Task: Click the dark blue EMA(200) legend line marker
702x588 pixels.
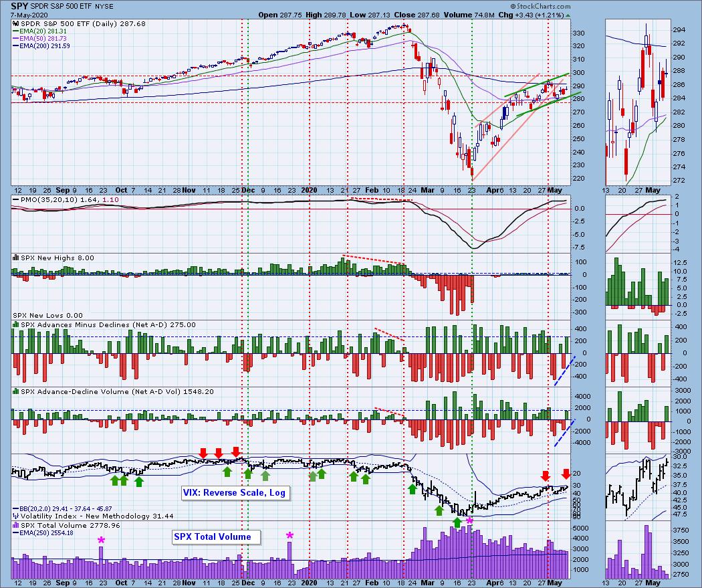Action: pos(15,45)
